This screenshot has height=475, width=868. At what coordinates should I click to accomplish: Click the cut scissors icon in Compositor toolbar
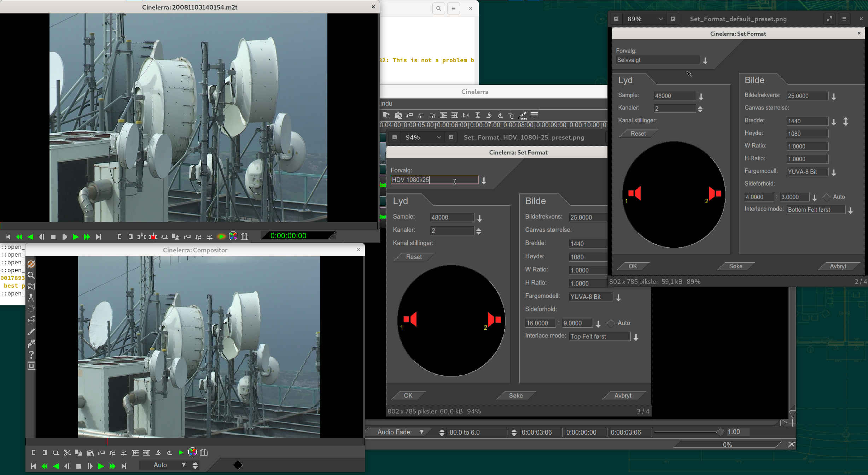67,453
